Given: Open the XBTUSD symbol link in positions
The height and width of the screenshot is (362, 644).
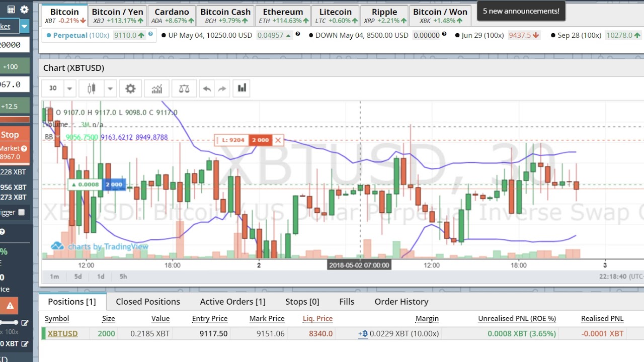Looking at the screenshot, I should pos(63,333).
